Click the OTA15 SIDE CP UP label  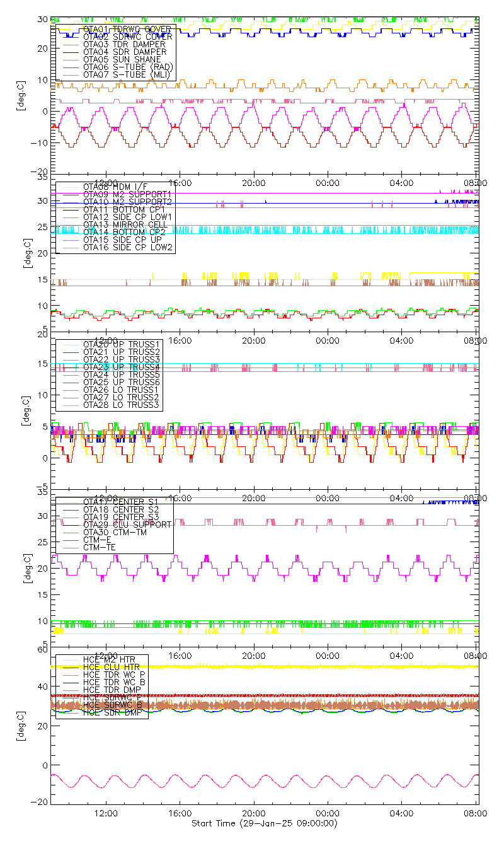coord(121,240)
